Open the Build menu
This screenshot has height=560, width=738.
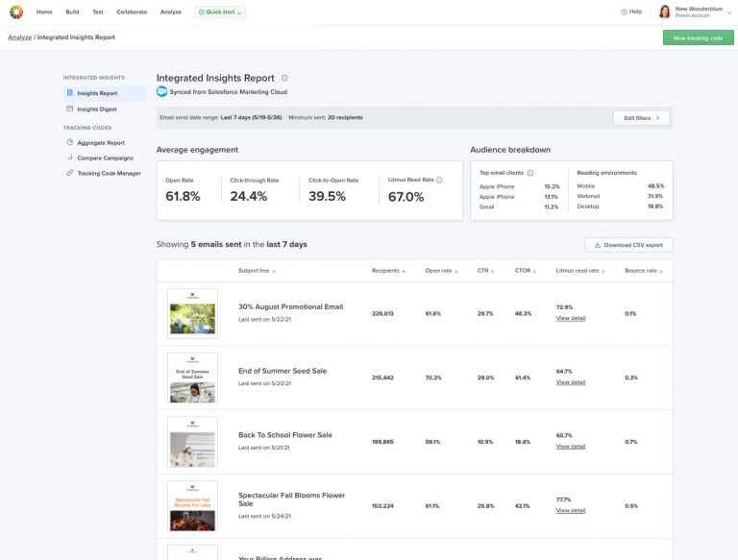[x=73, y=12]
